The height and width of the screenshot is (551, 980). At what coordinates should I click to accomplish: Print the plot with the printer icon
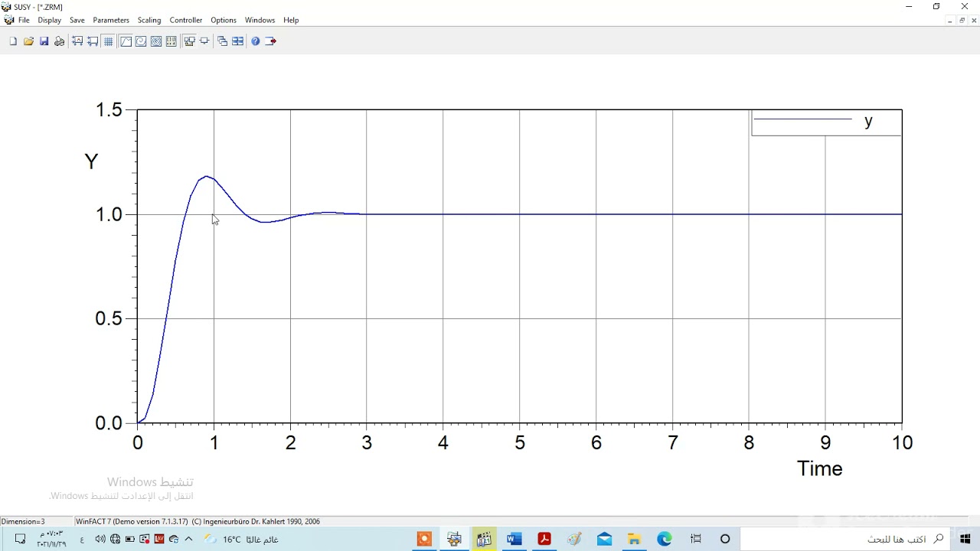pyautogui.click(x=59, y=41)
